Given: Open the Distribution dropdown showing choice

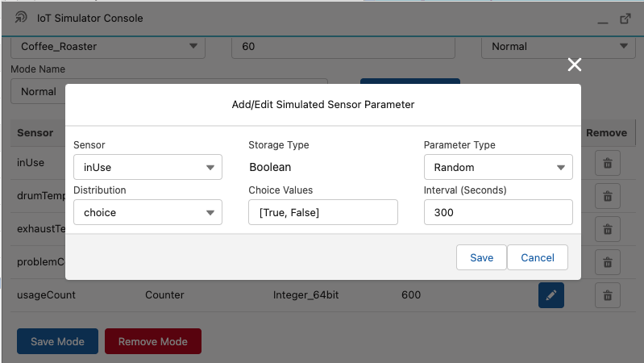Looking at the screenshot, I should [x=147, y=212].
